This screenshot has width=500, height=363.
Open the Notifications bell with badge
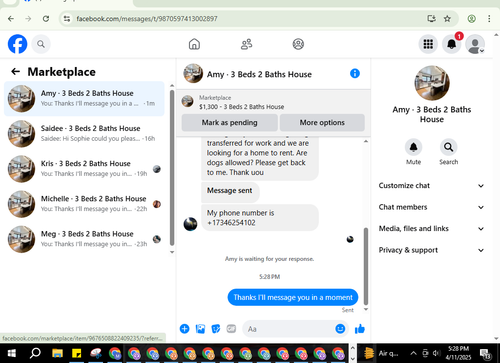[452, 44]
